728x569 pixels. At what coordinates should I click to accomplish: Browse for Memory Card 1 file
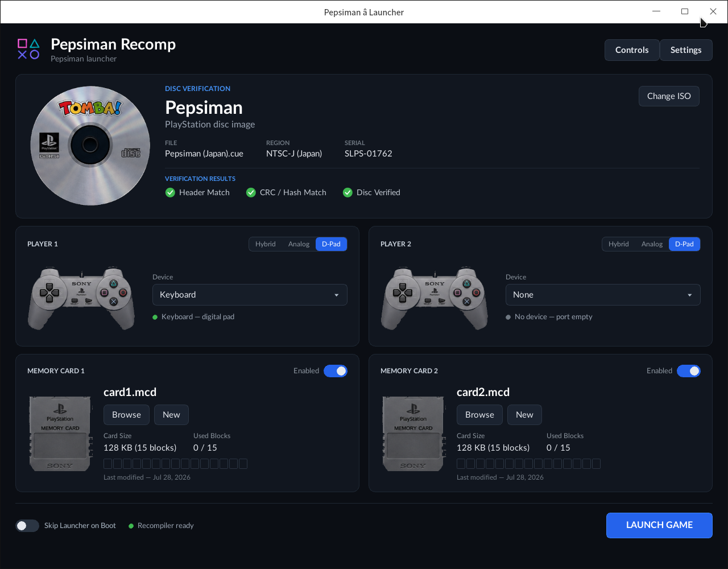click(x=126, y=415)
